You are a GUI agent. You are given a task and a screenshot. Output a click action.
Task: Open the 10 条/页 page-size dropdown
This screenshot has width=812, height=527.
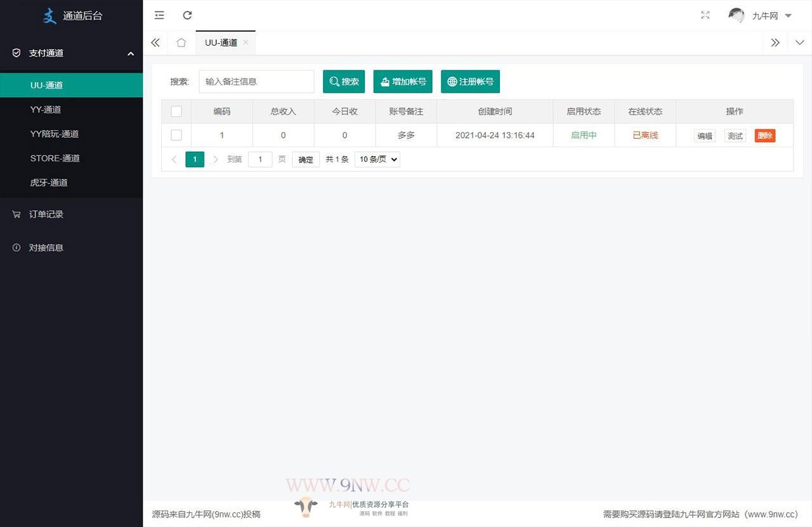pos(377,159)
